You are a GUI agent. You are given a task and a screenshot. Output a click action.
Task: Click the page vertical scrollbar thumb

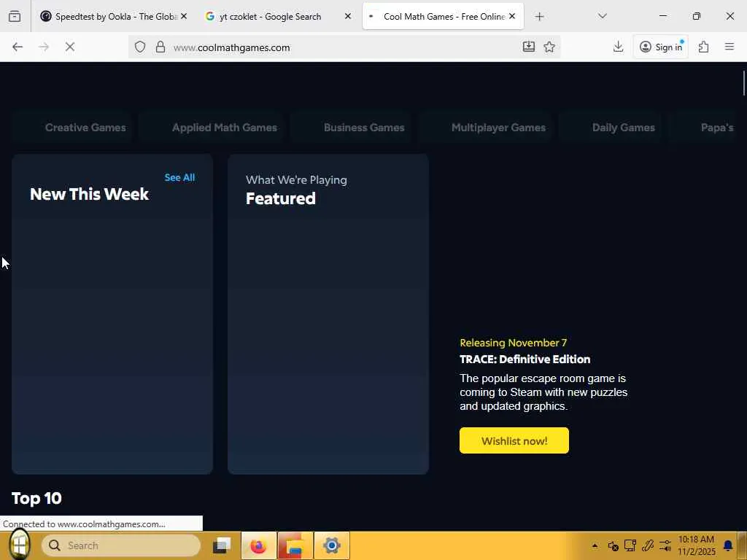coord(743,83)
